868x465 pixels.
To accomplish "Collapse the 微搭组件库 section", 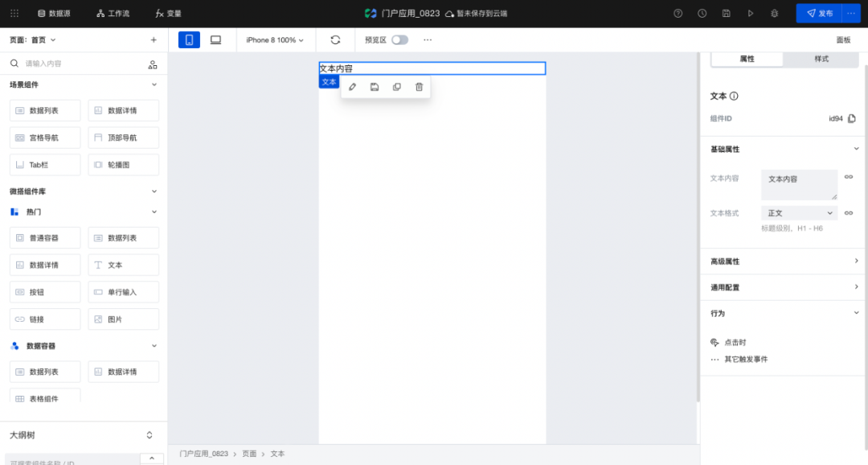I will (x=154, y=191).
